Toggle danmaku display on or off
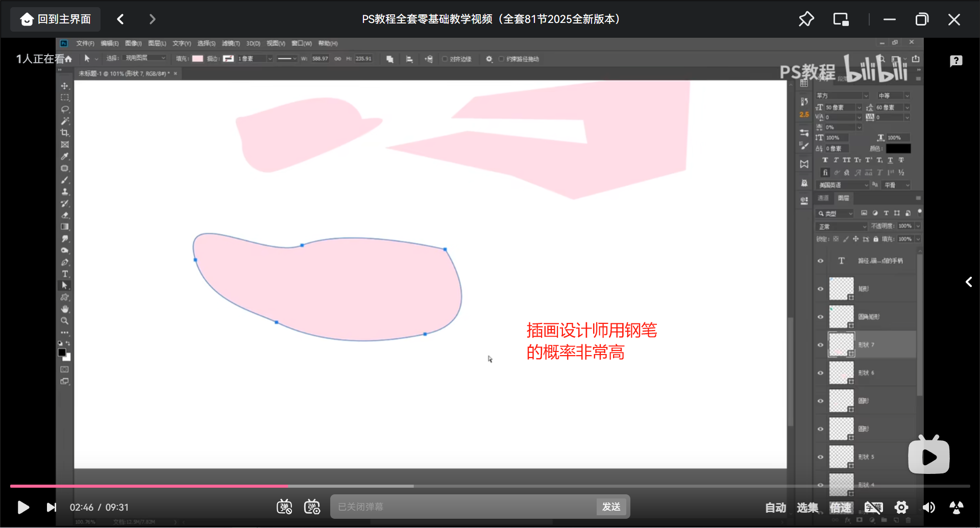 pyautogui.click(x=284, y=507)
